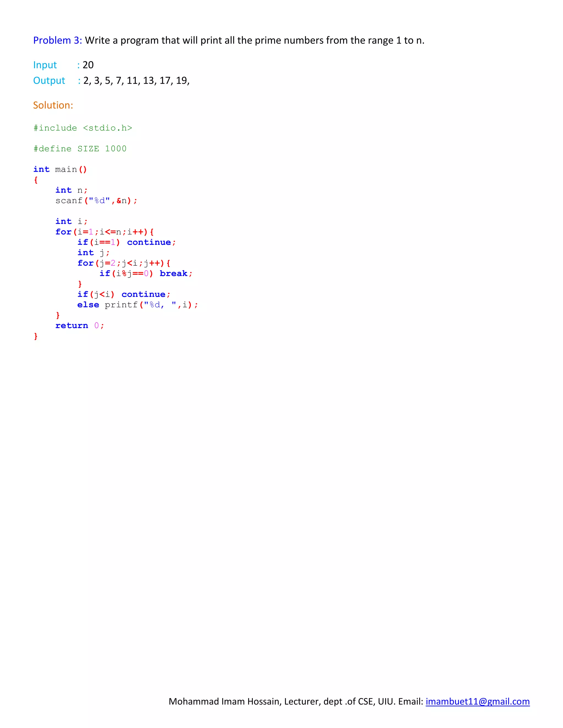Click the 'Solution:' orange heading

[x=53, y=105]
